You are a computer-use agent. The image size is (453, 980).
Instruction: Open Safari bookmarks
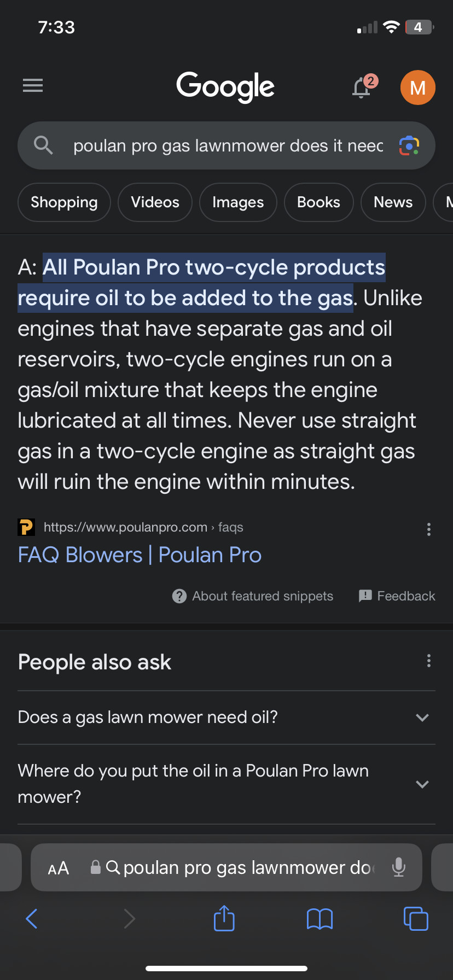(x=320, y=919)
